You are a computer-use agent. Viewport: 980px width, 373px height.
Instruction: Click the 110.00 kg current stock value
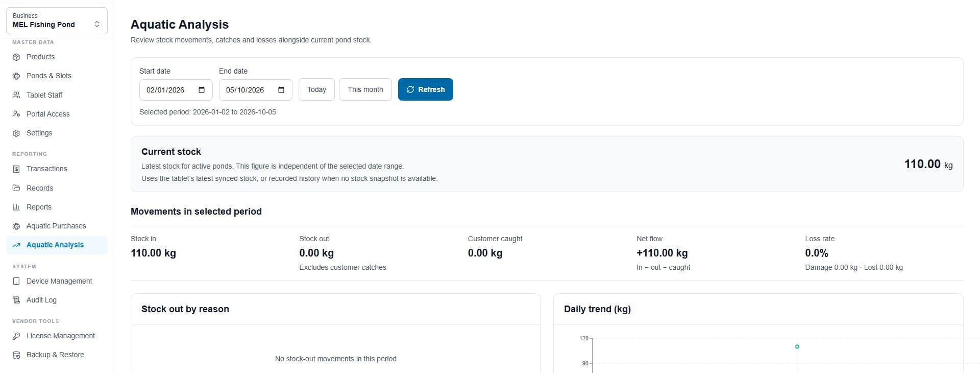click(928, 164)
